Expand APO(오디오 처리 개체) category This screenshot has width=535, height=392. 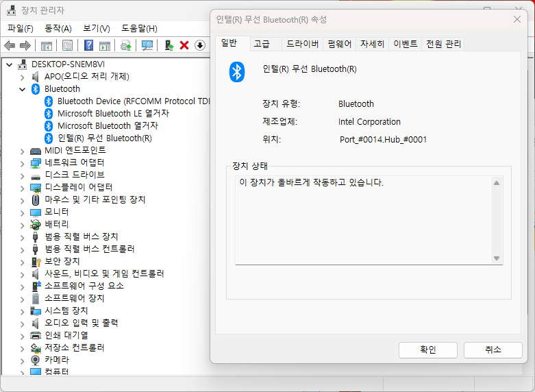(x=23, y=77)
